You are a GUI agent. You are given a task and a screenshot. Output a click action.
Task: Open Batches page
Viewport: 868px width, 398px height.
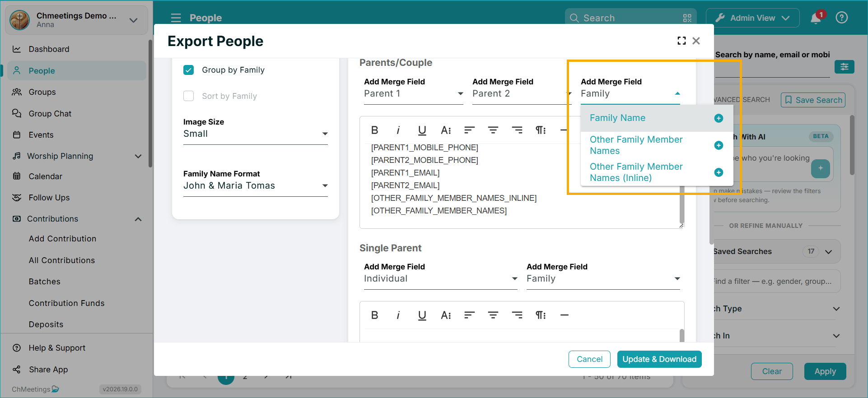[45, 282]
